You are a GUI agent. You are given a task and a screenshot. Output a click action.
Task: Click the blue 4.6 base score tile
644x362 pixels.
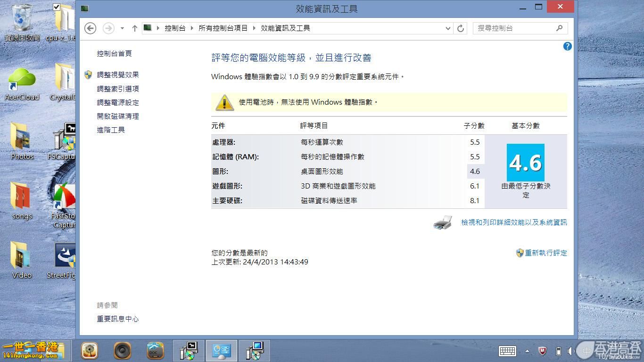525,163
